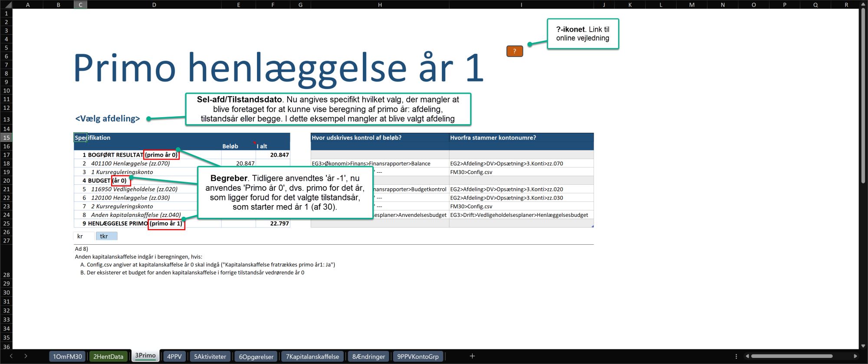This screenshot has width=868, height=364.
Task: Go to the 4PPV sheet
Action: (x=174, y=356)
